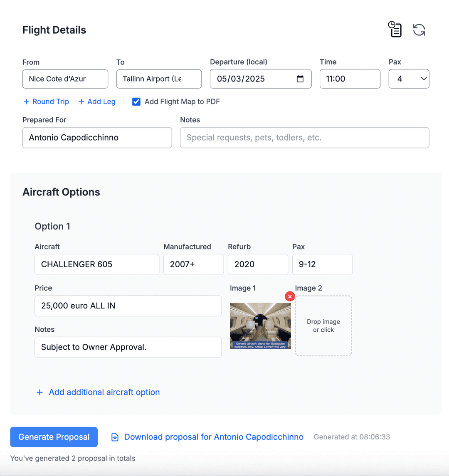This screenshot has height=476, width=449.
Task: Click the plus icon beside Round Trip
Action: click(x=26, y=102)
